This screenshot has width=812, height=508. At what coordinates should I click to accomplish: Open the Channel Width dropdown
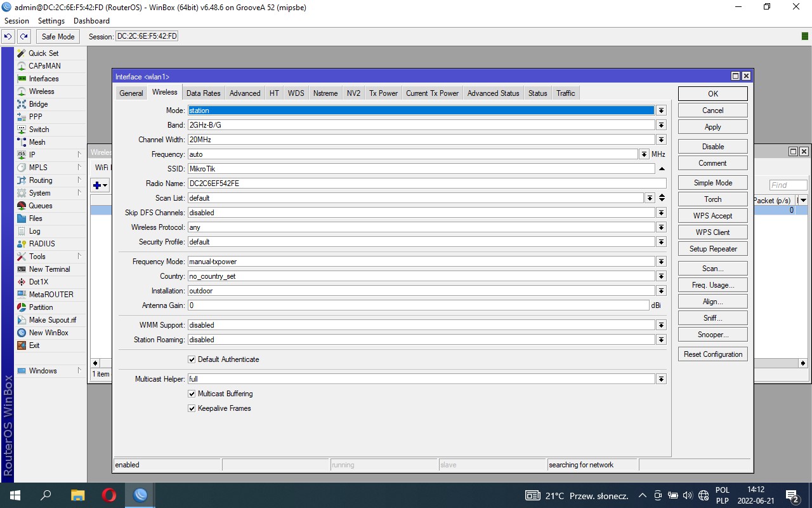pyautogui.click(x=661, y=140)
